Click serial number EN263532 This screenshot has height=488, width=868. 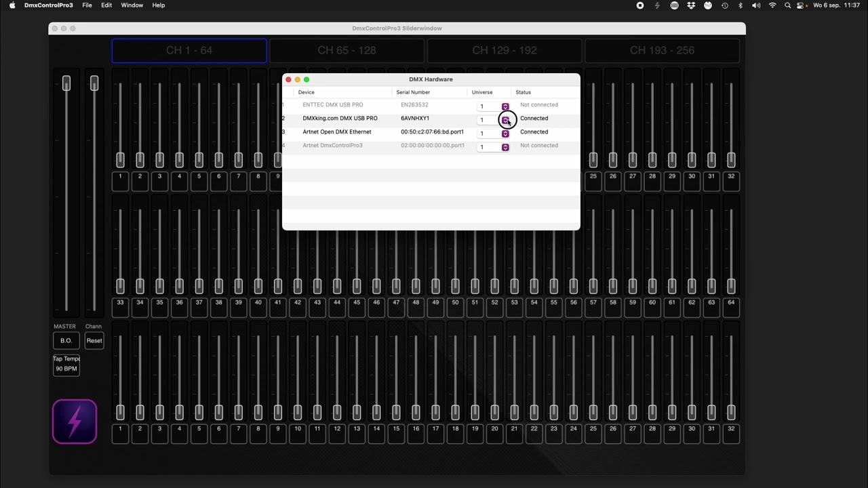tap(414, 105)
